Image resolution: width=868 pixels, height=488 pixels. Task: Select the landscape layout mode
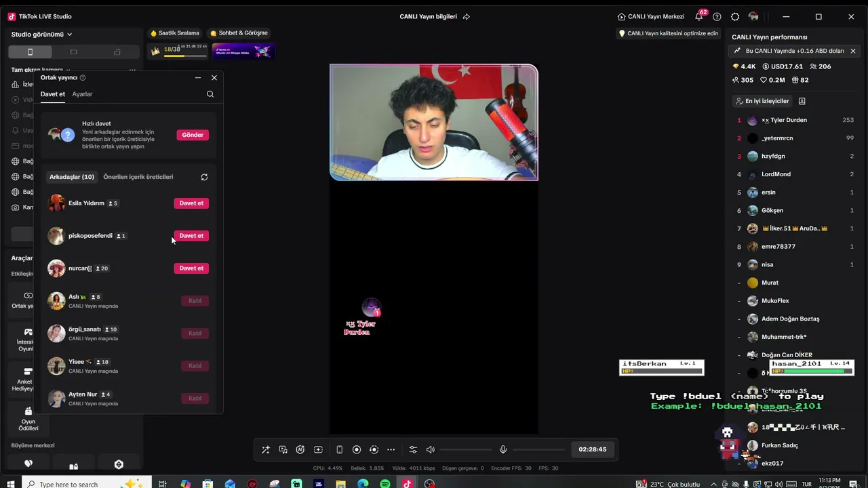pyautogui.click(x=73, y=52)
